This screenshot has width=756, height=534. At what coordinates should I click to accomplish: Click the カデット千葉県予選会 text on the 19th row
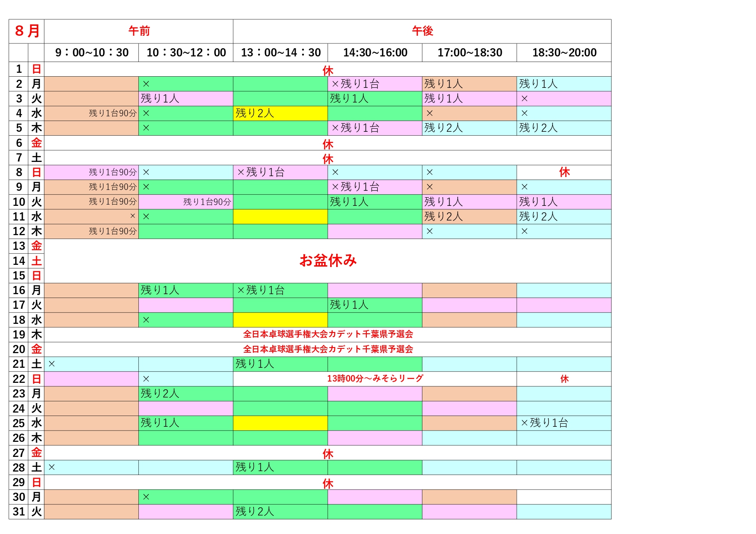click(x=371, y=334)
